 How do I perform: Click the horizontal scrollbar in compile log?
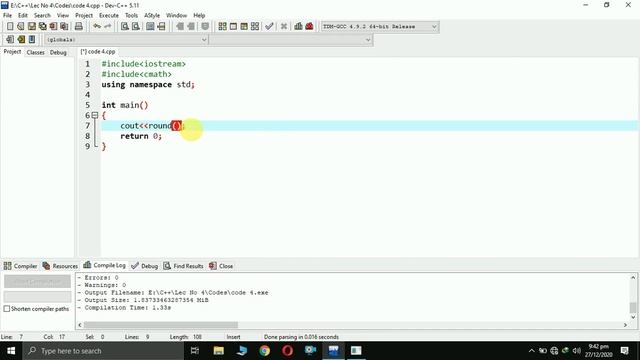pyautogui.click(x=161, y=325)
